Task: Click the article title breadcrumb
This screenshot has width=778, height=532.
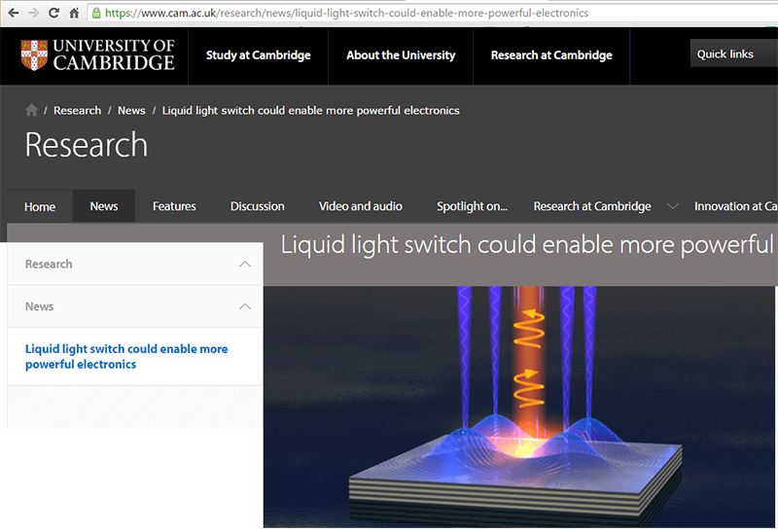Action: coord(310,110)
